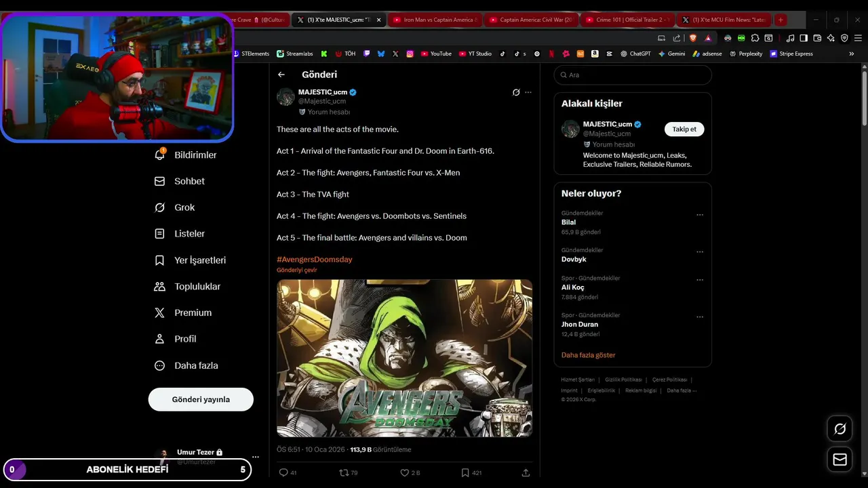Repost the tweet with the retweet icon
This screenshot has height=488, width=868.
(344, 472)
